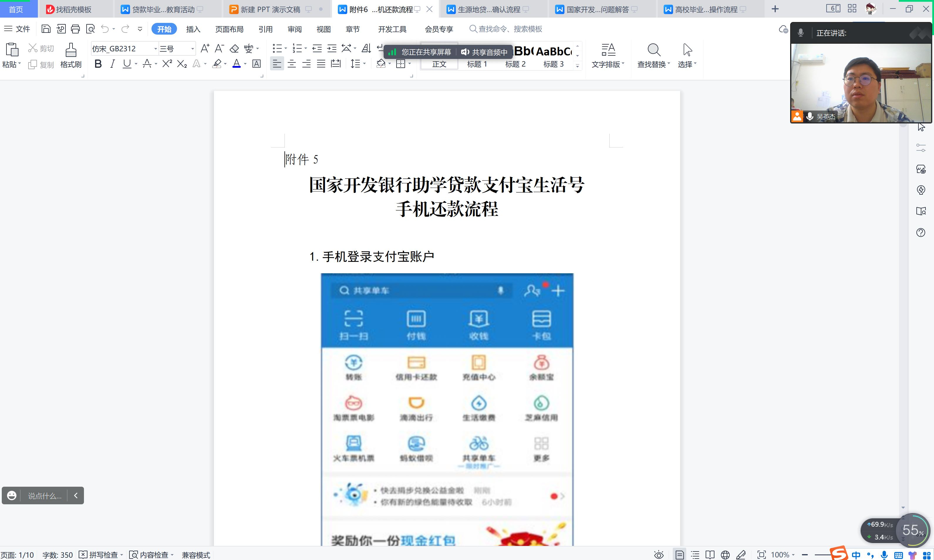The image size is (934, 560).
Task: Click the clear formatting eraser icon
Action: 234,48
